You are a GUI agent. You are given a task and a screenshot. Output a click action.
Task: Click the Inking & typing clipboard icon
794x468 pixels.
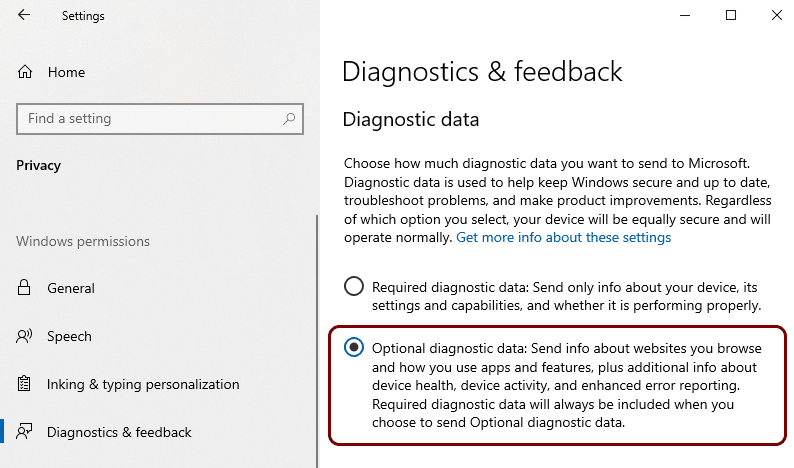click(x=24, y=384)
